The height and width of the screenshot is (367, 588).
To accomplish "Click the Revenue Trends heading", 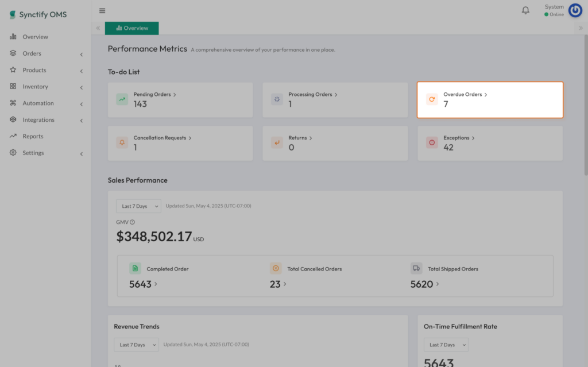I will pyautogui.click(x=137, y=326).
